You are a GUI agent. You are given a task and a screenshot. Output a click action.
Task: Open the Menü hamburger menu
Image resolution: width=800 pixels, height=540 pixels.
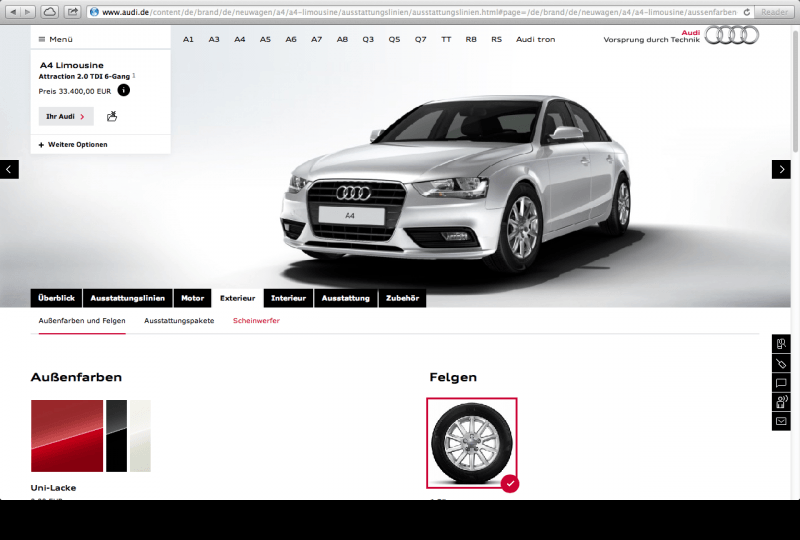(x=56, y=39)
